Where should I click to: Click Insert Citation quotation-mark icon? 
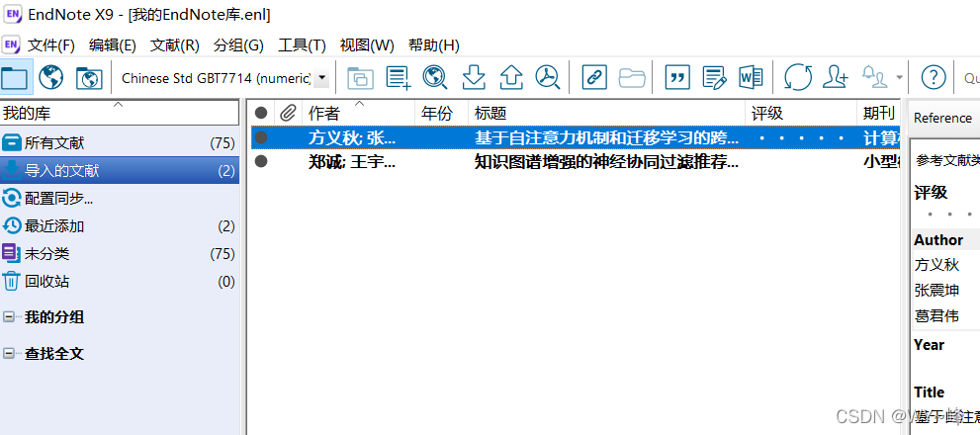[677, 77]
